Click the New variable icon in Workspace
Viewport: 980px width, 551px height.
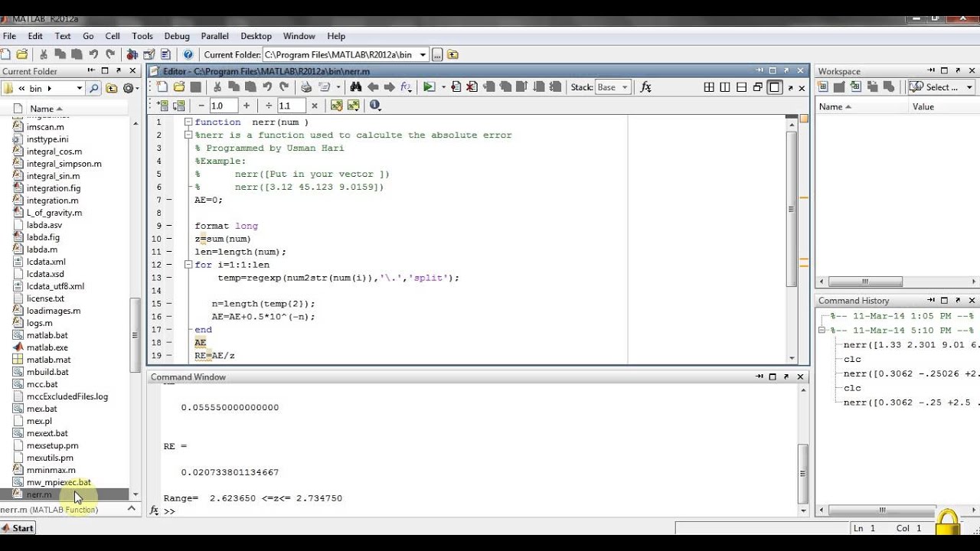click(822, 87)
